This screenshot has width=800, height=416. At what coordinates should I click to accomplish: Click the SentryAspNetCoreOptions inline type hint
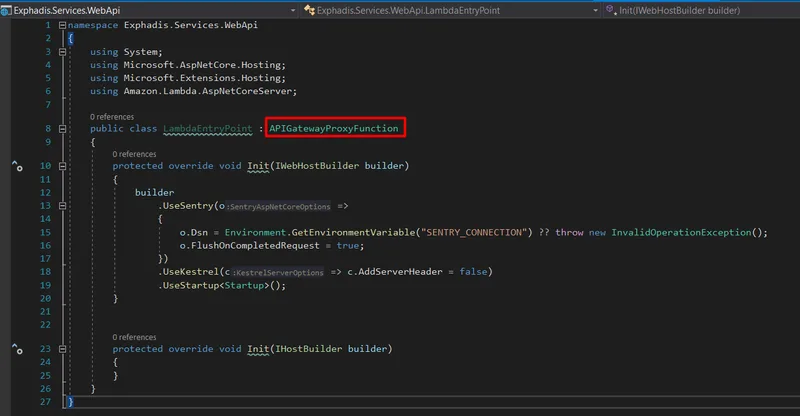point(279,207)
